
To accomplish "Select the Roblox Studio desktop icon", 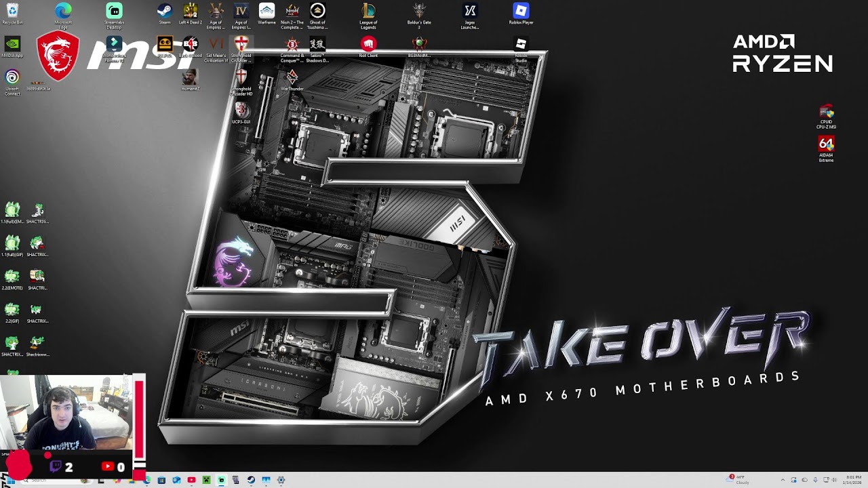I will point(521,49).
